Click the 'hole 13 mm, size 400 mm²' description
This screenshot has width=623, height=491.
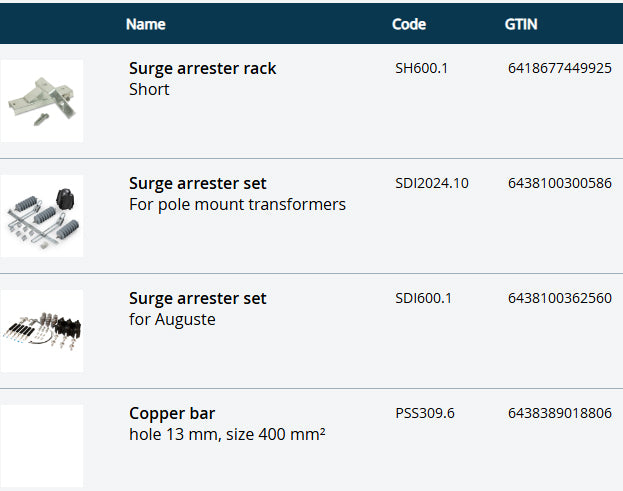228,434
